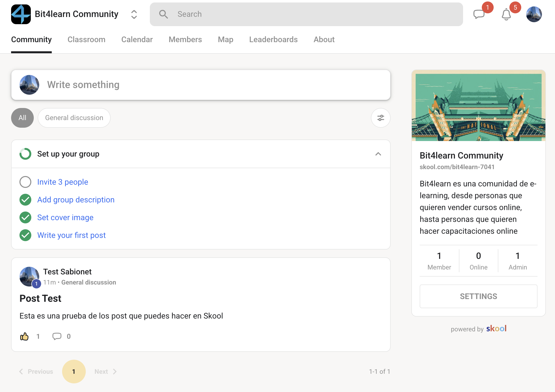Open the Test Sabionet author name
This screenshot has width=555, height=392.
pyautogui.click(x=67, y=272)
